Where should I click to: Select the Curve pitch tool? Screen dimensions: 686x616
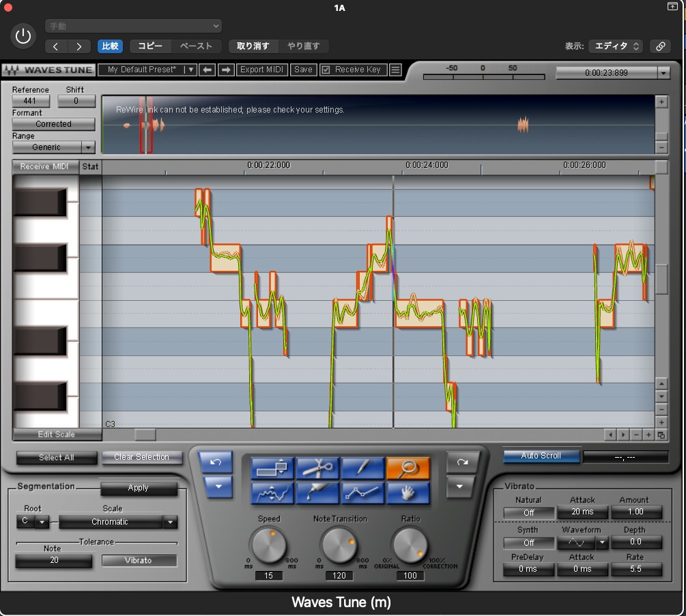[272, 493]
